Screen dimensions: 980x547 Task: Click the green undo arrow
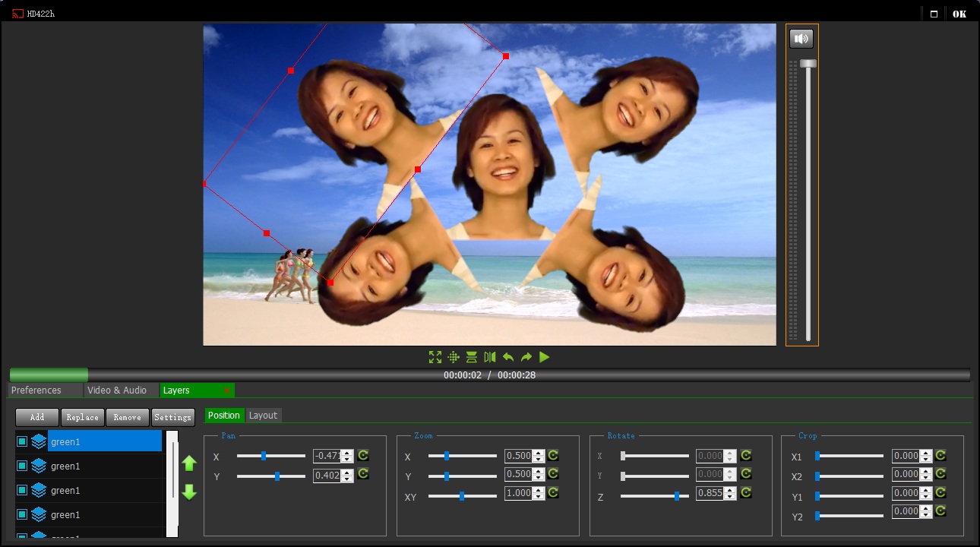click(x=508, y=357)
